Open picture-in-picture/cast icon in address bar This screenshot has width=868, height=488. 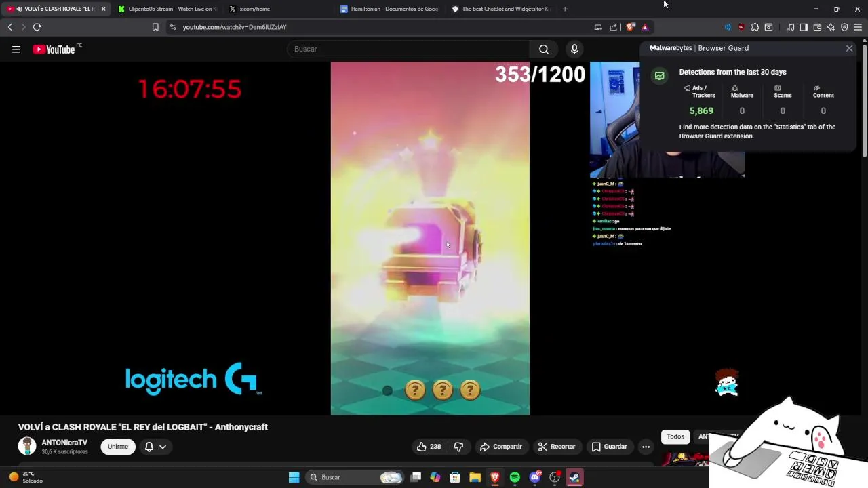point(598,27)
